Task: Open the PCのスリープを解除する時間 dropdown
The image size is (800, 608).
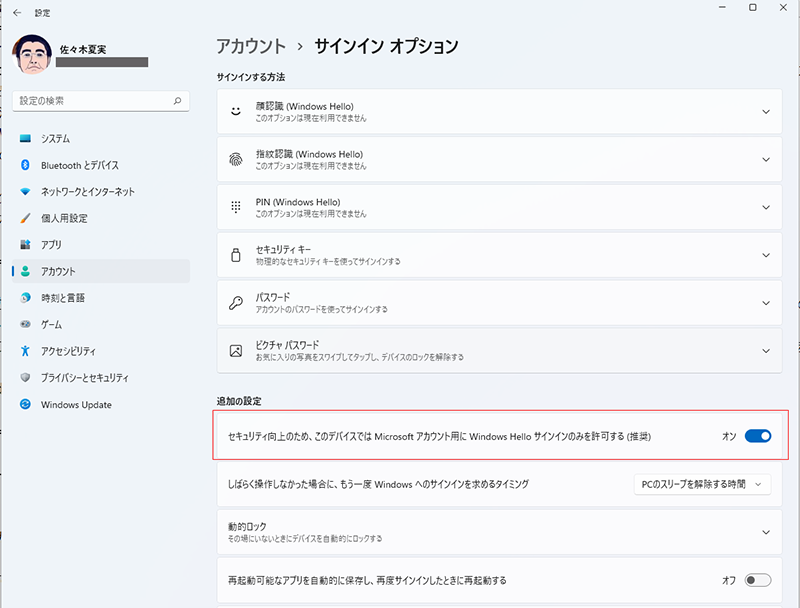Action: click(x=702, y=484)
